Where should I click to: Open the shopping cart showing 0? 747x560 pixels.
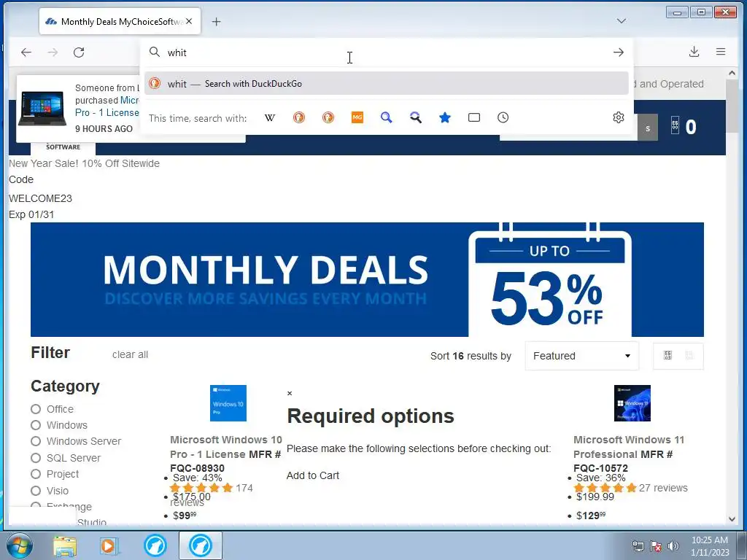[x=683, y=127]
